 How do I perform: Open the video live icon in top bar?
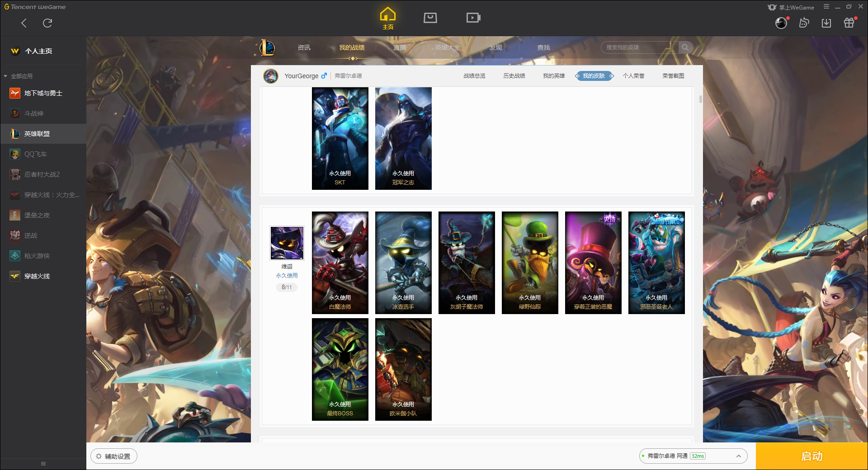(x=473, y=18)
